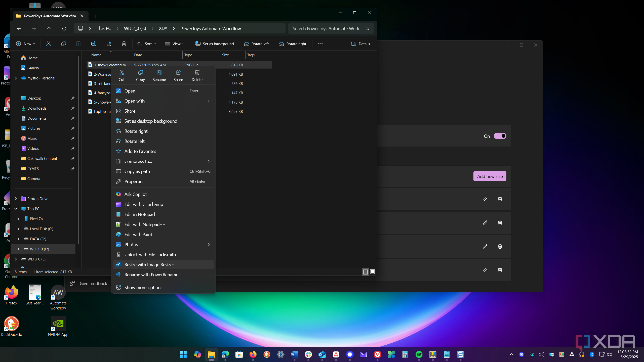Open Spotify from the taskbar
The width and height of the screenshot is (644, 362).
click(x=419, y=354)
